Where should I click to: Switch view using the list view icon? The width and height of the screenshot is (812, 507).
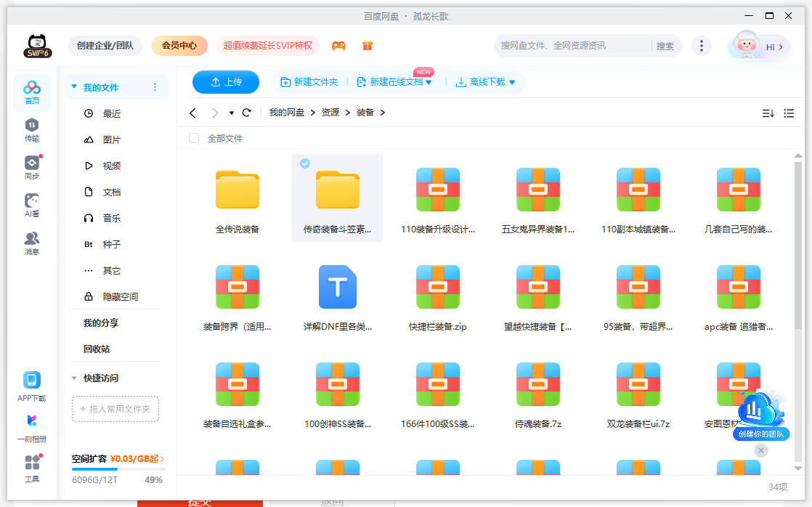pyautogui.click(x=789, y=113)
